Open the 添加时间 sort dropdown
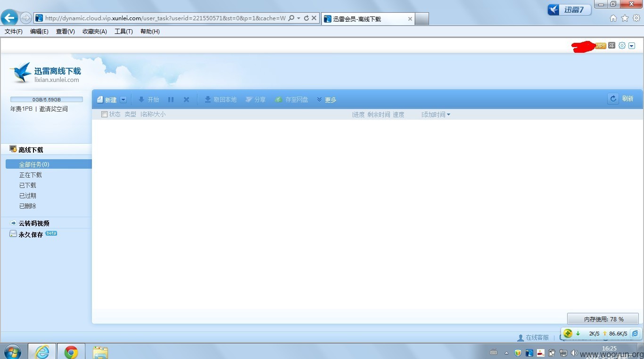The height and width of the screenshot is (359, 644). tap(436, 114)
